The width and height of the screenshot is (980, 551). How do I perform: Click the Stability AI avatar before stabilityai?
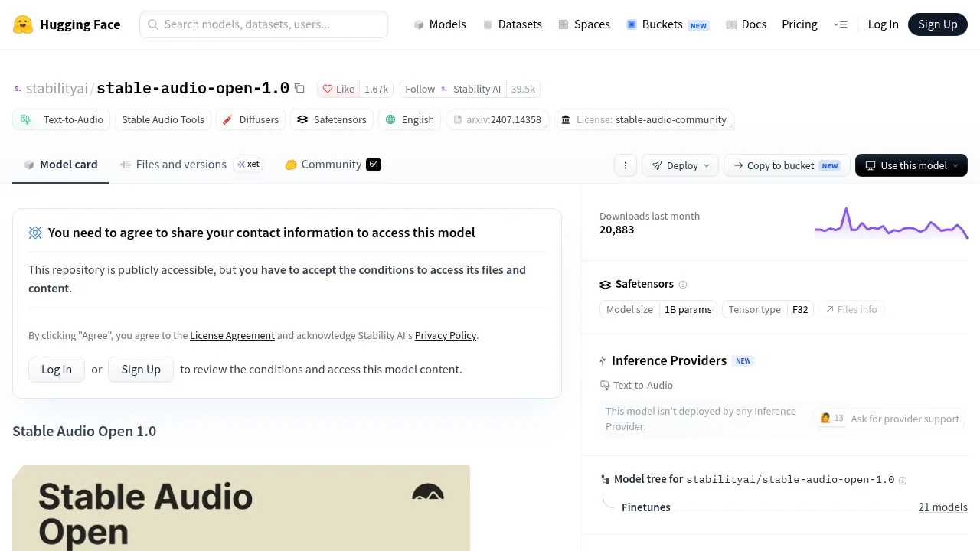pyautogui.click(x=18, y=89)
